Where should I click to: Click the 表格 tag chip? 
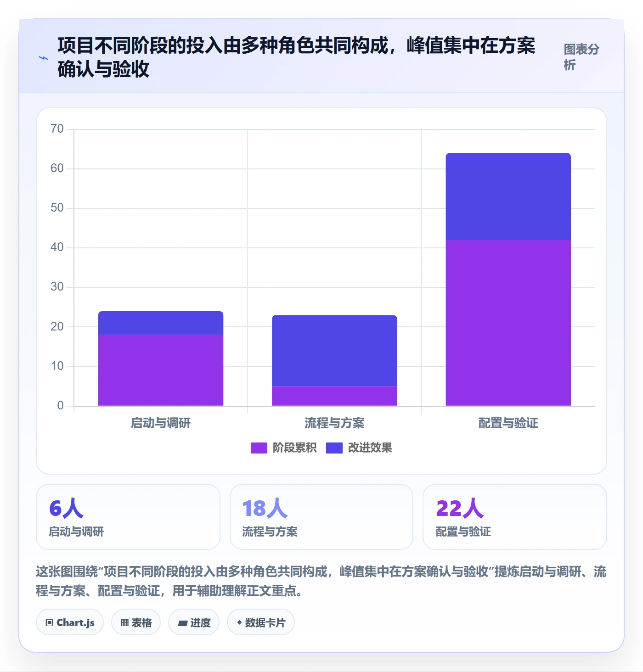tap(136, 622)
